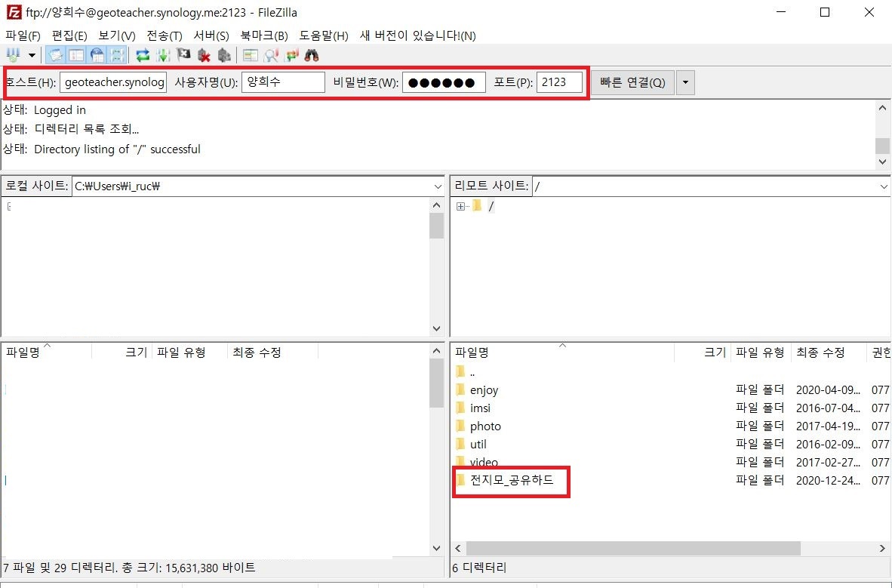Image resolution: width=892 pixels, height=588 pixels.
Task: Select the util folder
Action: pyautogui.click(x=478, y=445)
